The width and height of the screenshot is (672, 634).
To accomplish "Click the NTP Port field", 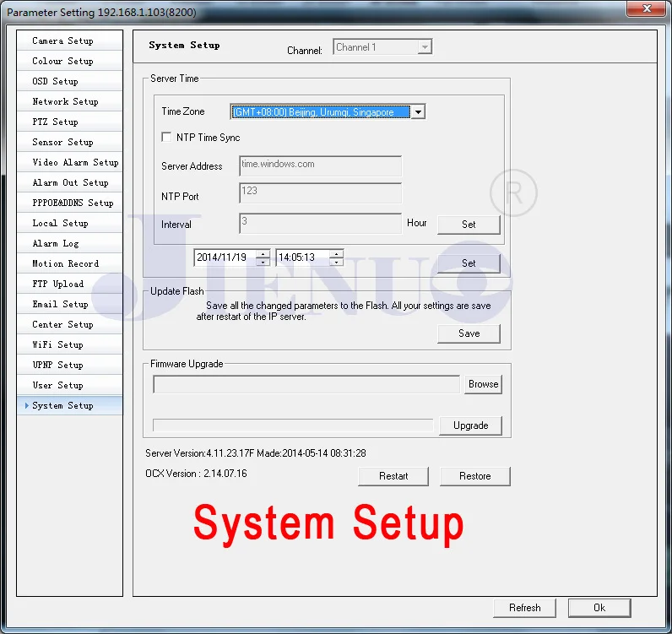I will [320, 192].
